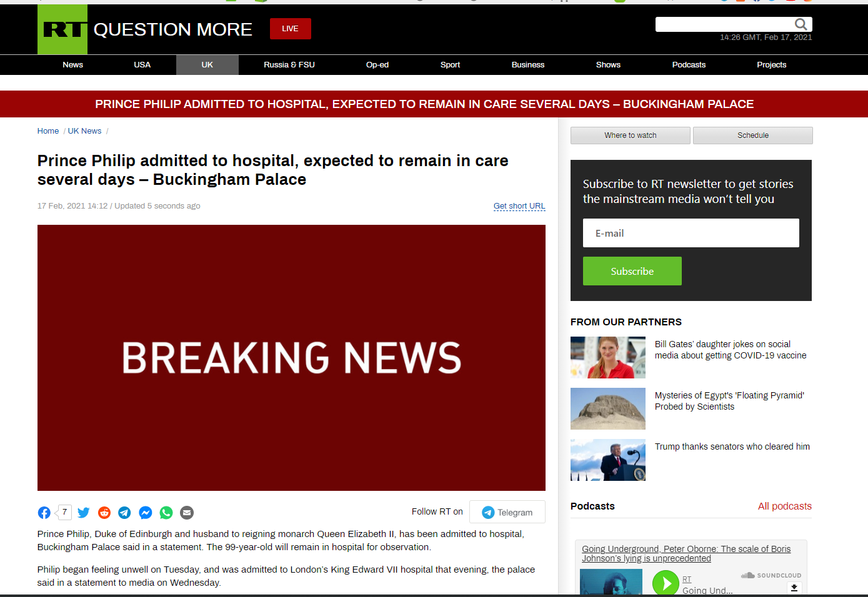Open Podcasts in navigation bar
The height and width of the screenshot is (597, 868).
[x=689, y=65]
